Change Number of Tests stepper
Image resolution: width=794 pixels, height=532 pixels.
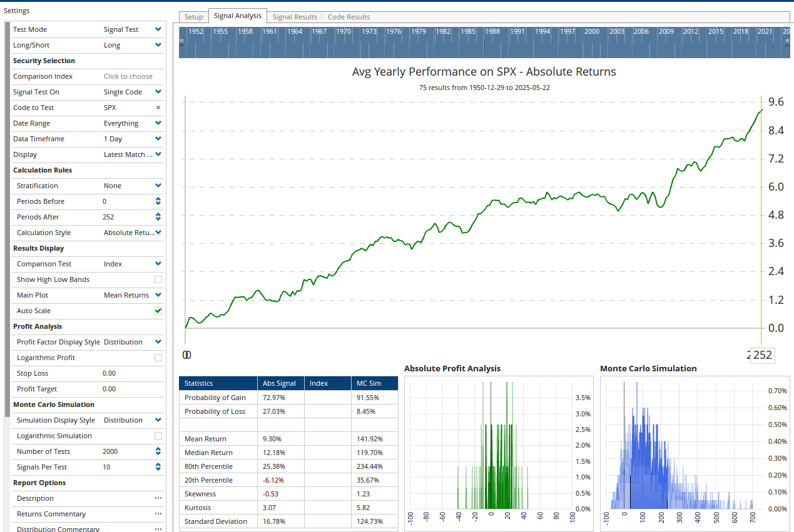click(158, 451)
